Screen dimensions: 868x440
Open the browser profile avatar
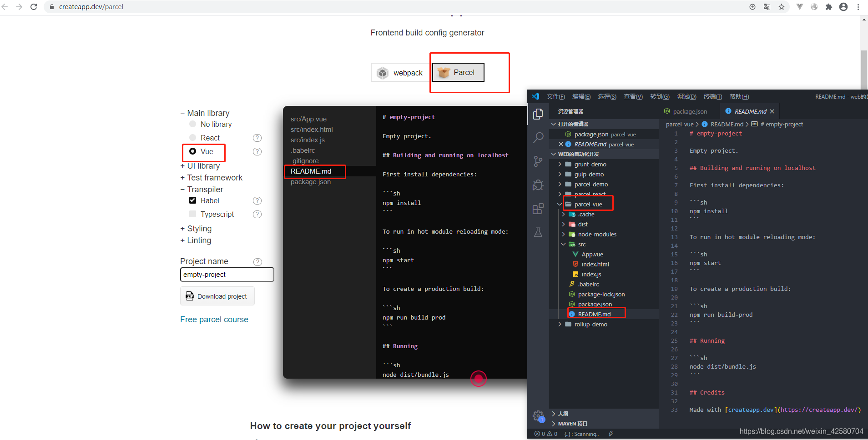point(843,7)
